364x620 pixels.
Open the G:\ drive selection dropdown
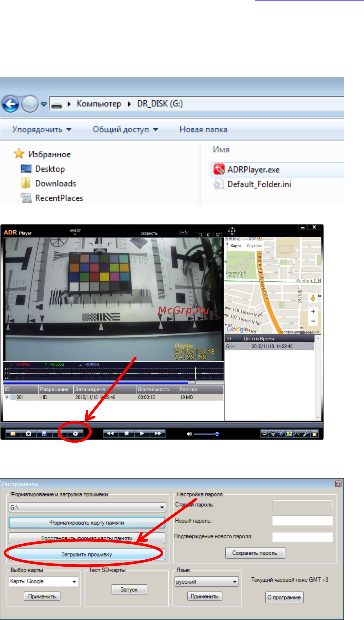87,507
